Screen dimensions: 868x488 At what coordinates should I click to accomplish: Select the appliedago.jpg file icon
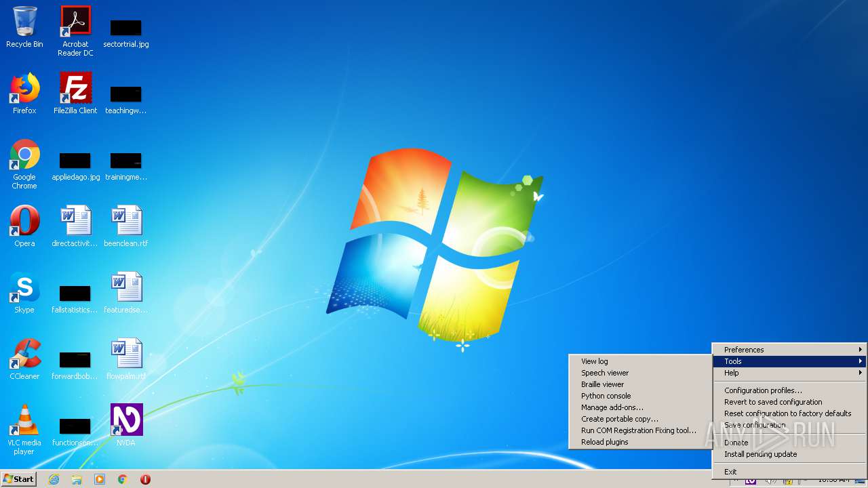click(75, 167)
